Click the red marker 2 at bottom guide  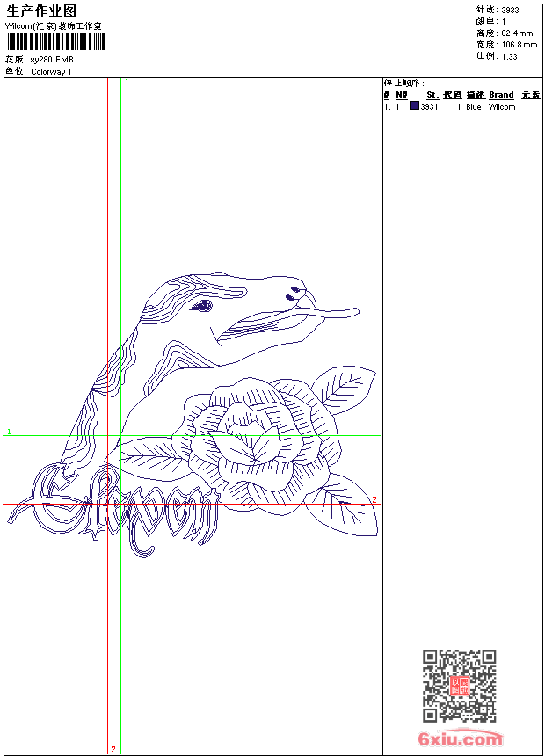(113, 750)
